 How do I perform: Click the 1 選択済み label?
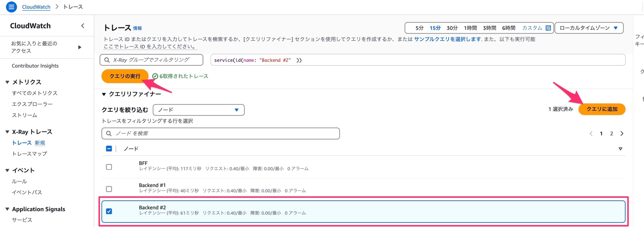(561, 109)
